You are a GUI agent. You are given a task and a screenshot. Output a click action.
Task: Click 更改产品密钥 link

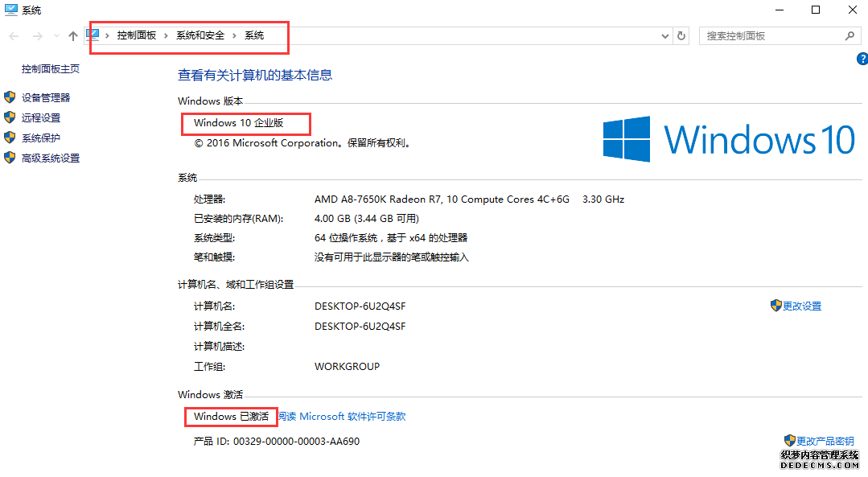pos(825,441)
